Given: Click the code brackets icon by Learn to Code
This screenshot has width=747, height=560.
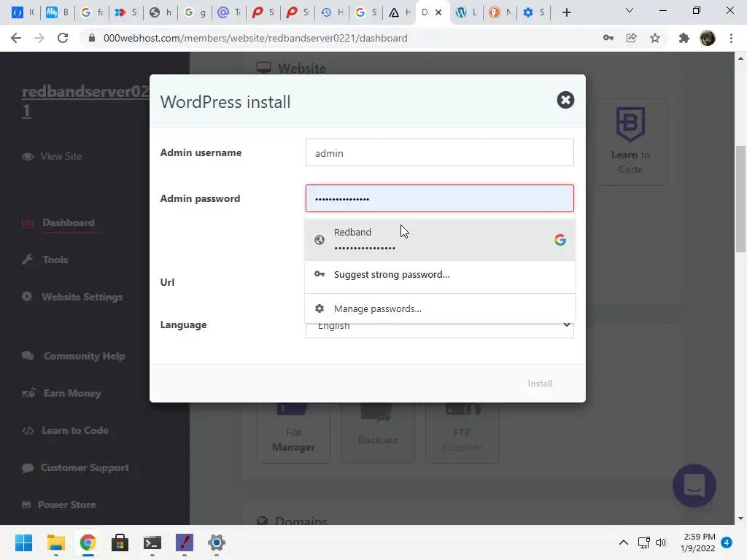Looking at the screenshot, I should 28,430.
